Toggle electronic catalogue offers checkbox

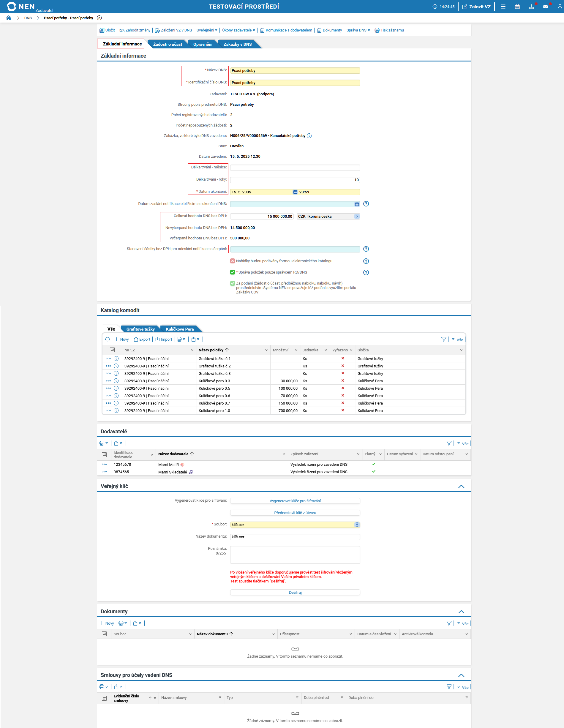click(232, 261)
